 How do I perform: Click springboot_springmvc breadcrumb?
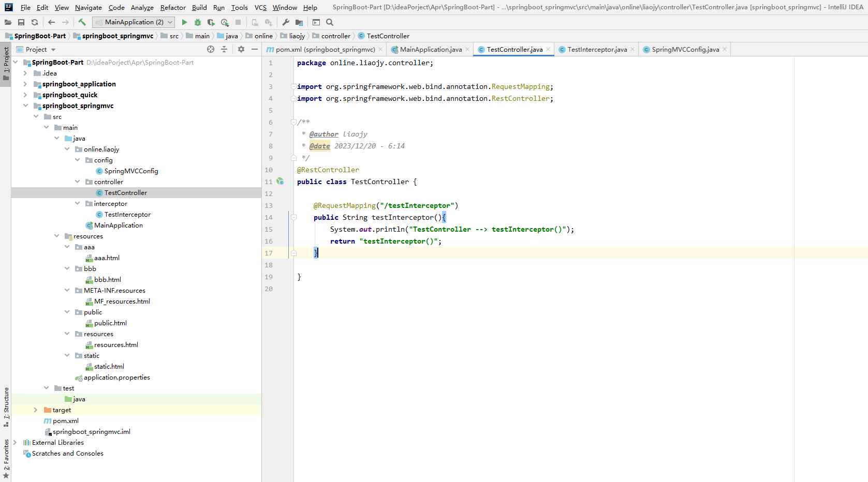click(113, 36)
